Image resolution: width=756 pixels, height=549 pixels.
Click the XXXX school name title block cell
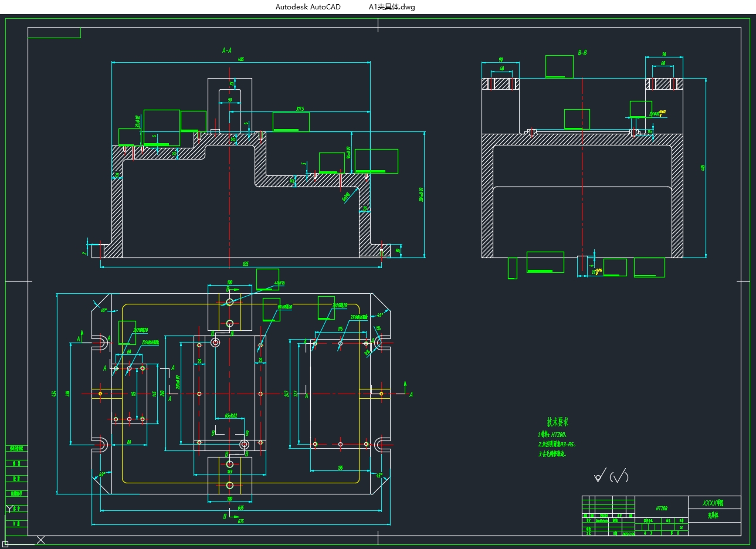713,503
